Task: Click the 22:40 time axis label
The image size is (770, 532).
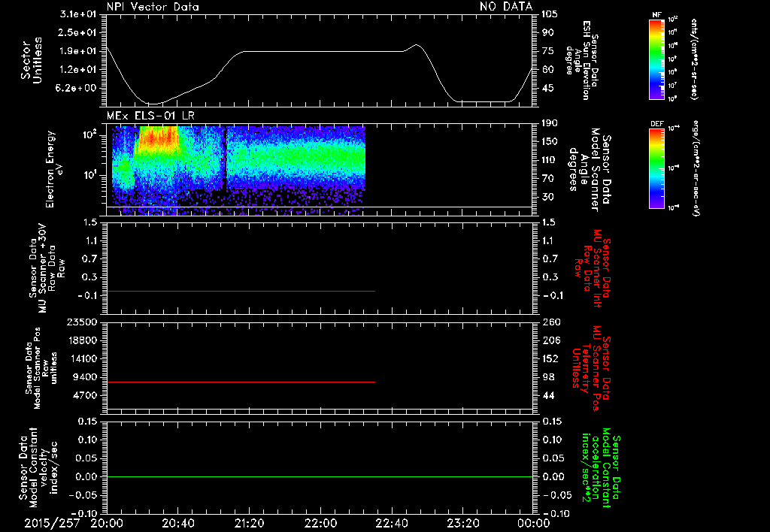Action: pyautogui.click(x=391, y=523)
